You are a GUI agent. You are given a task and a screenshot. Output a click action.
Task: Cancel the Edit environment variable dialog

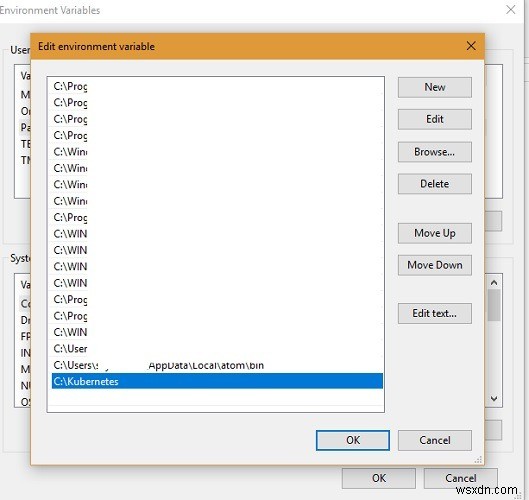[435, 440]
